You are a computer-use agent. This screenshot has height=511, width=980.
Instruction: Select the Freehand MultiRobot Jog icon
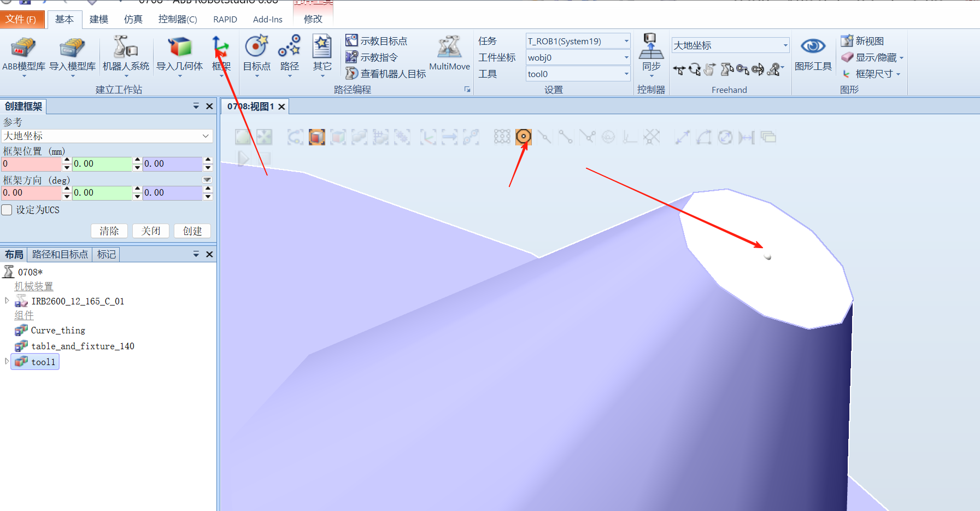774,69
